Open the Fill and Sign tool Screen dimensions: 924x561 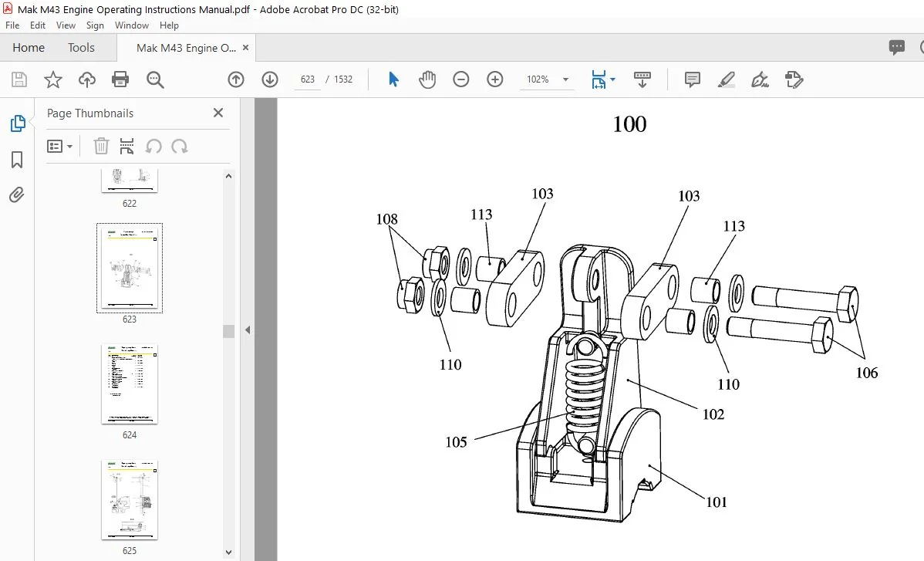point(760,79)
